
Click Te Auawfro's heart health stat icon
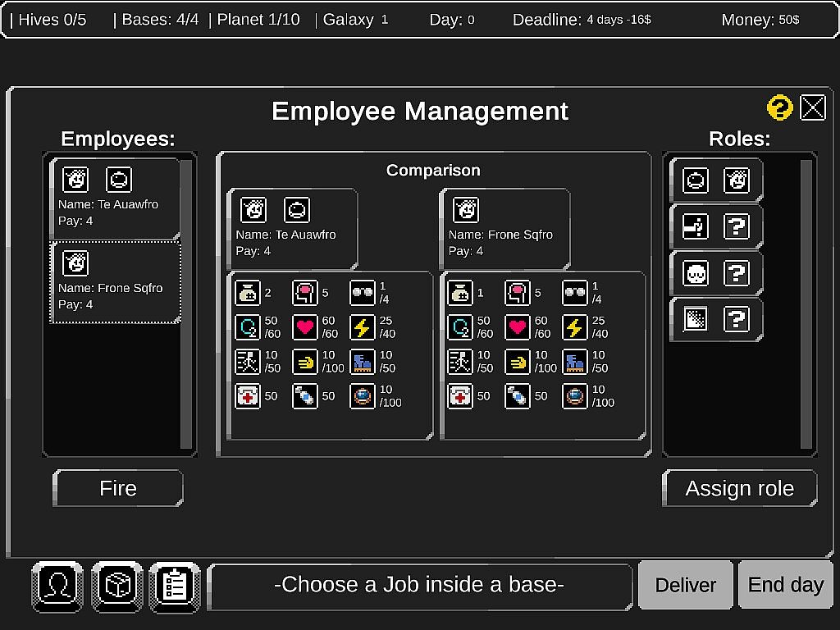click(x=305, y=326)
